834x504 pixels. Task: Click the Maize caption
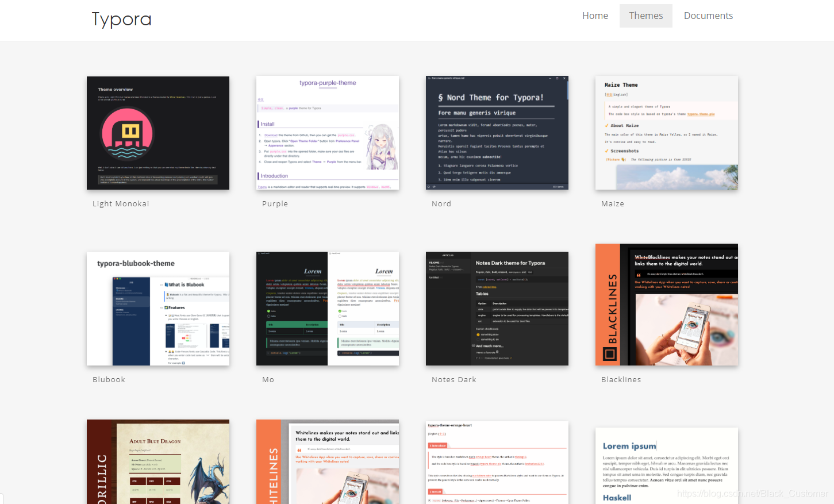tap(613, 203)
